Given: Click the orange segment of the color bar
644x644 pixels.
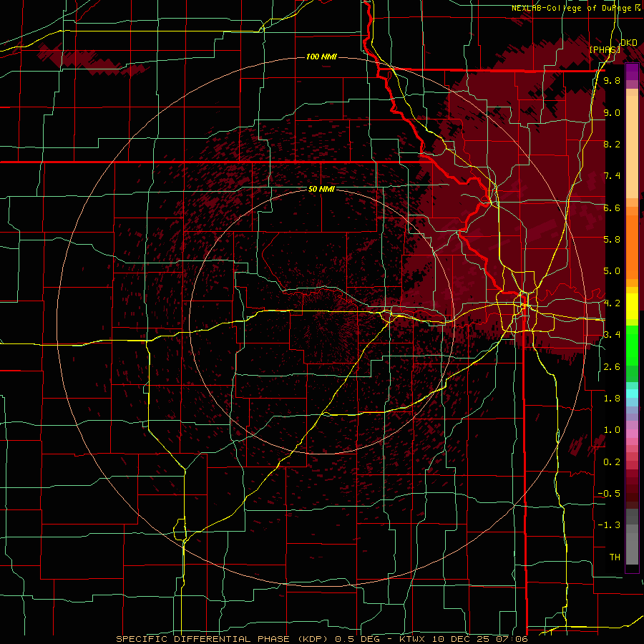Looking at the screenshot, I should click(632, 246).
